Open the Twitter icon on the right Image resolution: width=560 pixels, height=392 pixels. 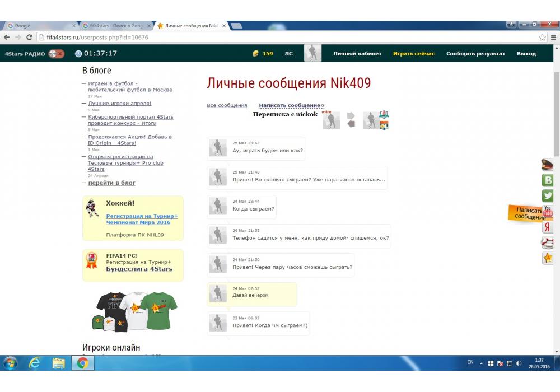pyautogui.click(x=548, y=196)
